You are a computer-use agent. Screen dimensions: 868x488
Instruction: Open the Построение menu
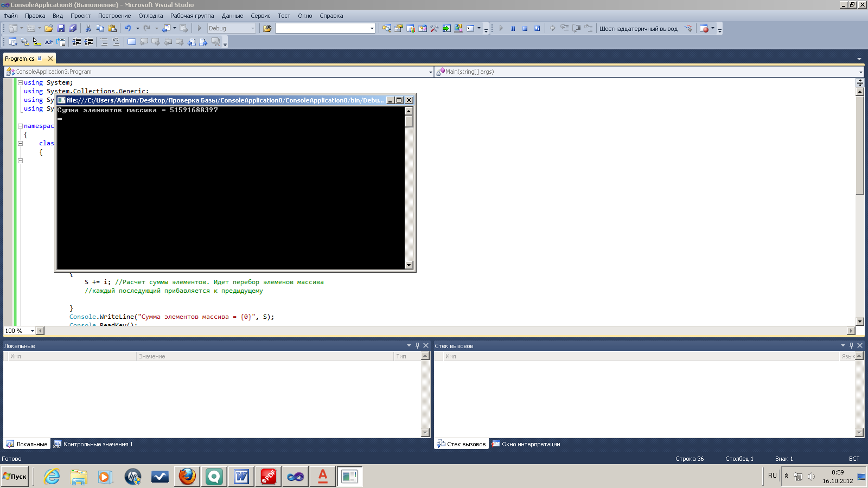click(114, 16)
